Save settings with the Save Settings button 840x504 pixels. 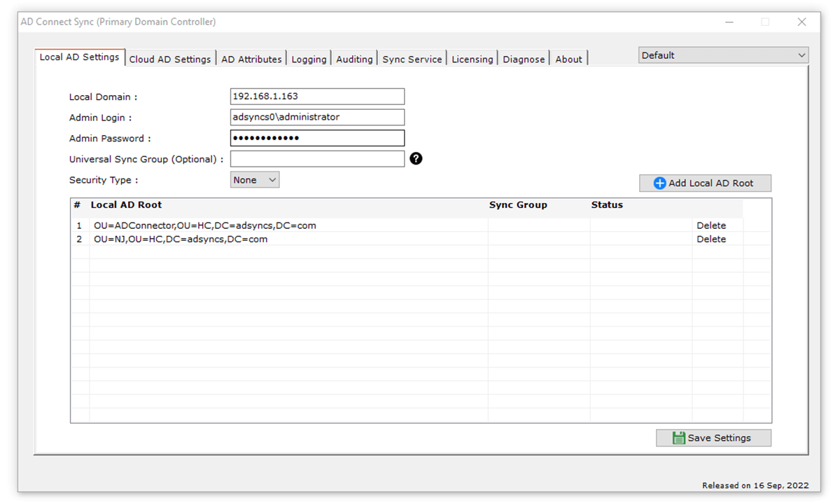click(x=713, y=437)
